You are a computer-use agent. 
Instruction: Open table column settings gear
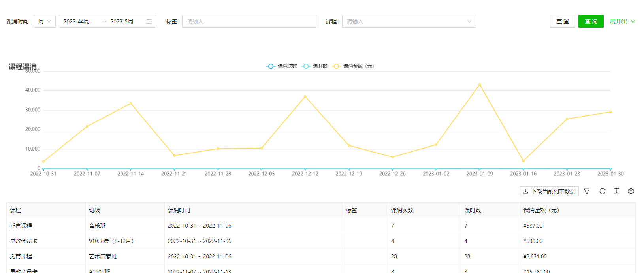(x=631, y=191)
